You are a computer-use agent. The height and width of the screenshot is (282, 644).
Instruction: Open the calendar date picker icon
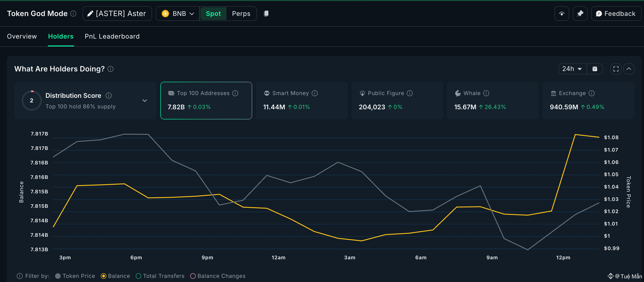pyautogui.click(x=595, y=69)
